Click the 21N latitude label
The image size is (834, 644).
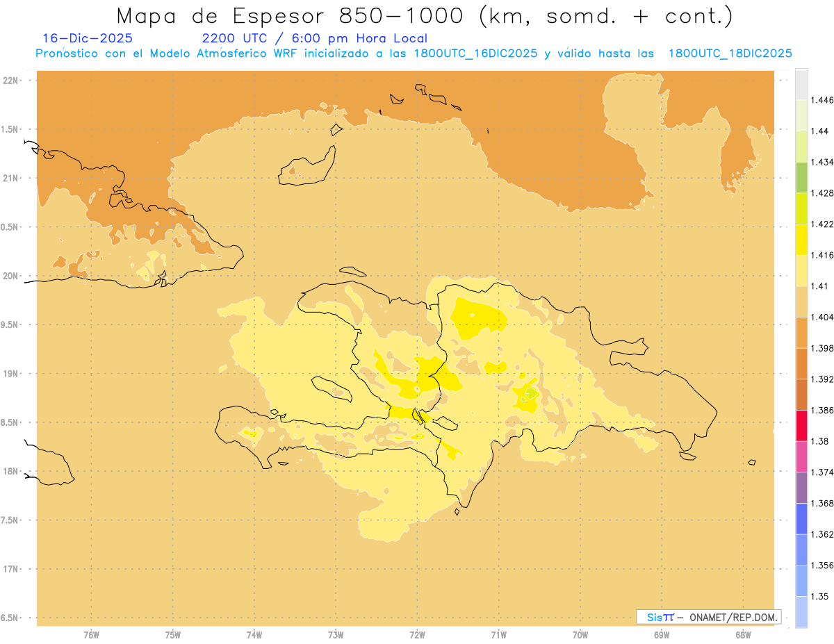coord(10,178)
